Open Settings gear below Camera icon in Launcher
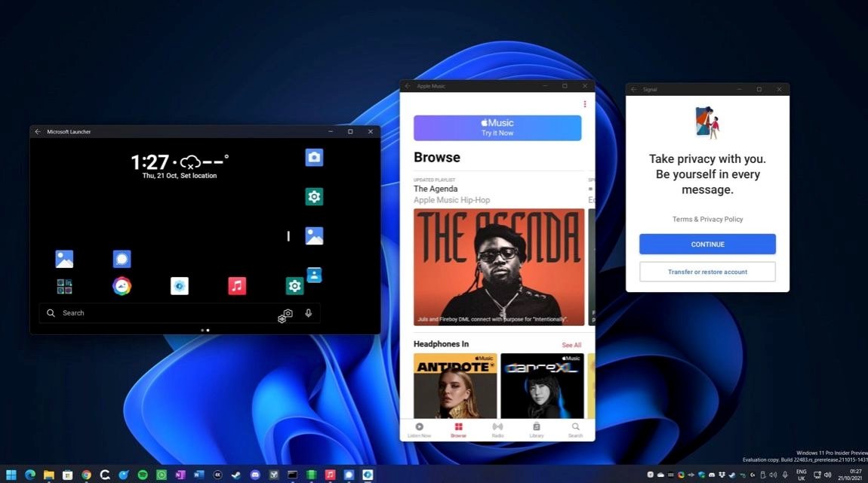868x483 pixels. click(314, 196)
